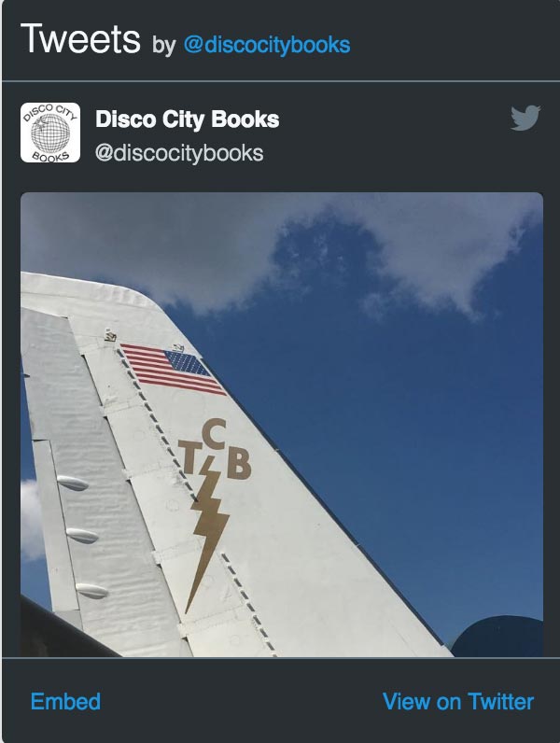Click the gold letter T on the tail

pos(189,456)
